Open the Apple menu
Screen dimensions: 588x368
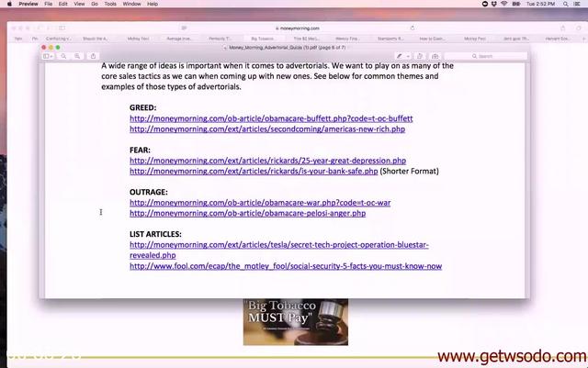[x=9, y=4]
